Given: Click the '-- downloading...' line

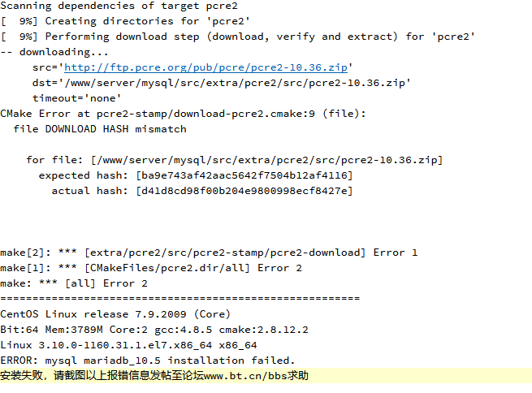Looking at the screenshot, I should (x=54, y=52).
